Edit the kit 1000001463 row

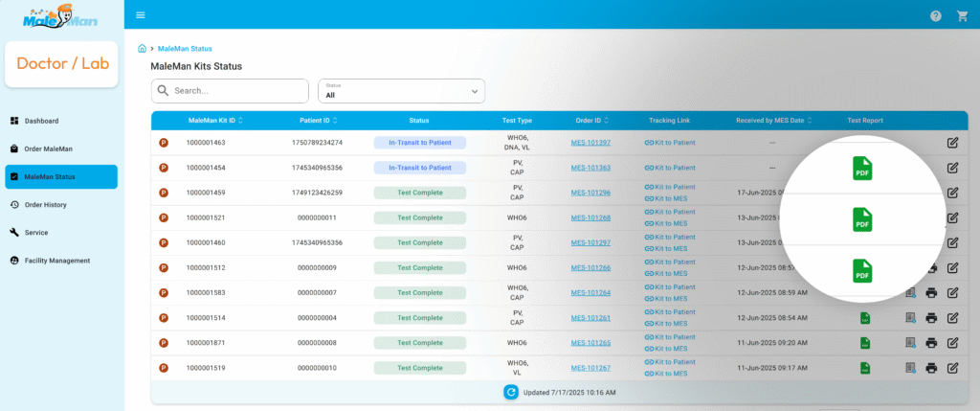click(x=952, y=143)
